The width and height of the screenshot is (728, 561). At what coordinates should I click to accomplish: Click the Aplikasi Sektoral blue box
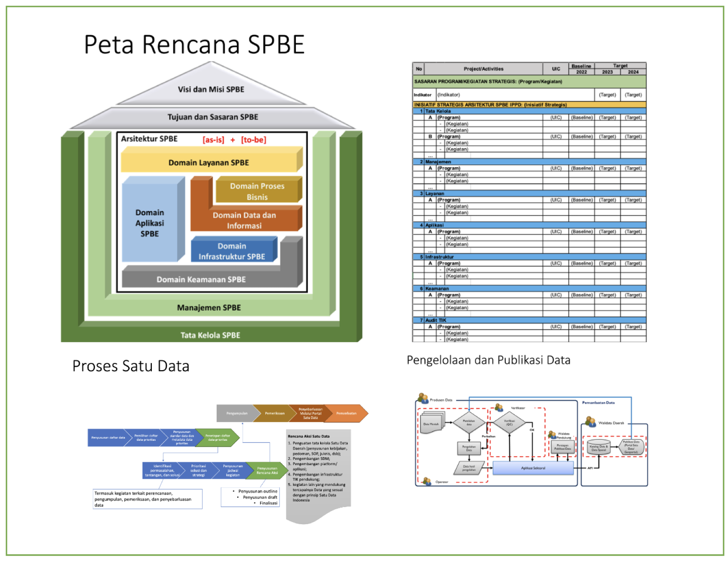[x=533, y=468]
